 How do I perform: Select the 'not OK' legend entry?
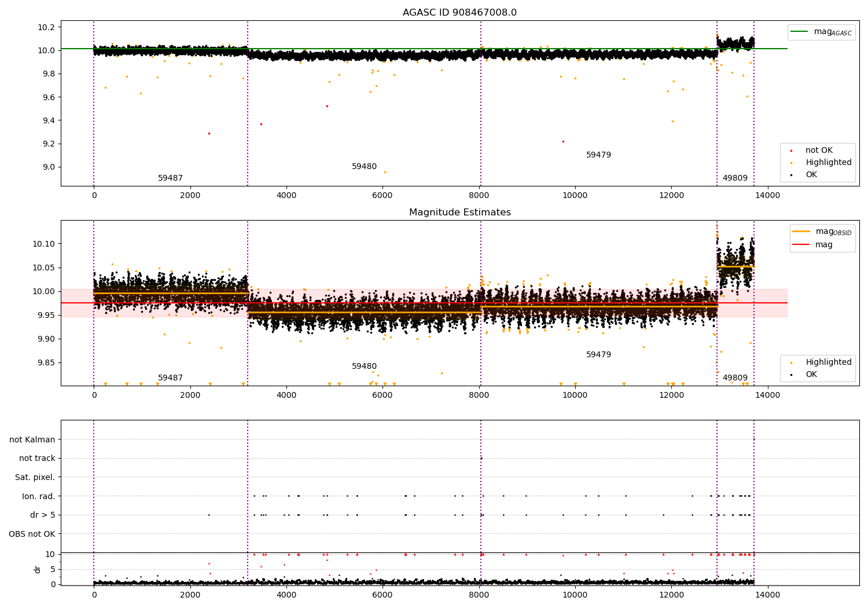819,151
